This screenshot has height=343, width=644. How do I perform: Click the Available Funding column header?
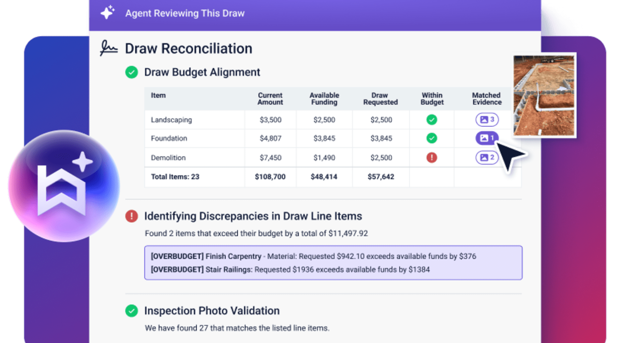click(x=324, y=99)
